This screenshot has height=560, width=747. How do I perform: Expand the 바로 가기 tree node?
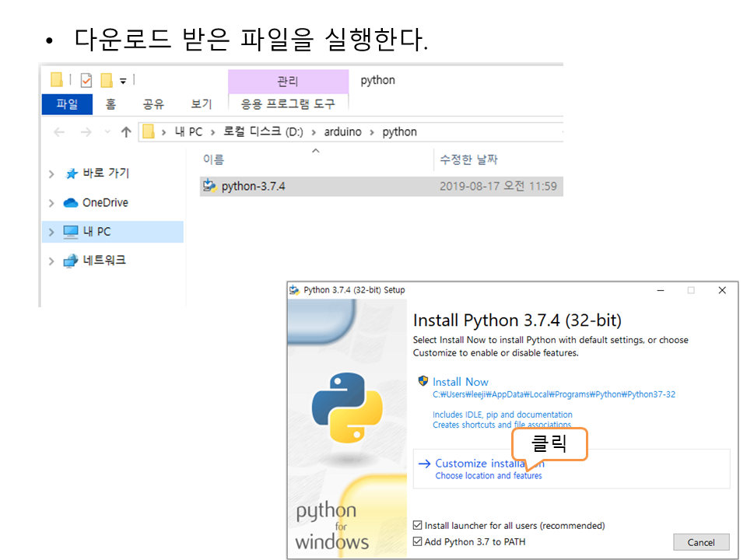pyautogui.click(x=51, y=174)
